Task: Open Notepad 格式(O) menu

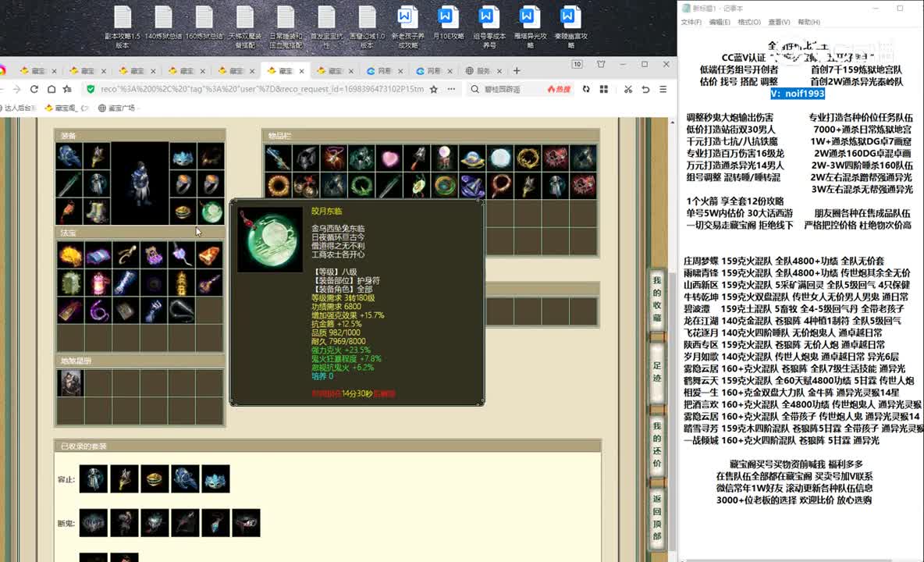Action: (x=749, y=23)
